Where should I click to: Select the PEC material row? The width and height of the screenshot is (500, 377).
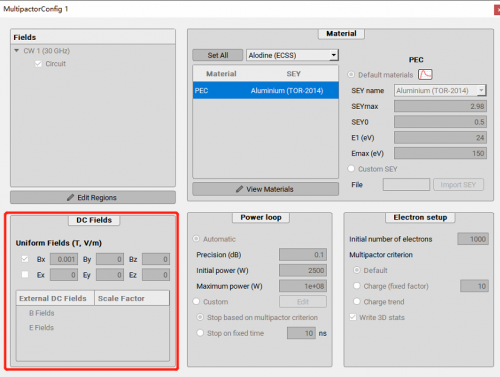click(x=266, y=90)
